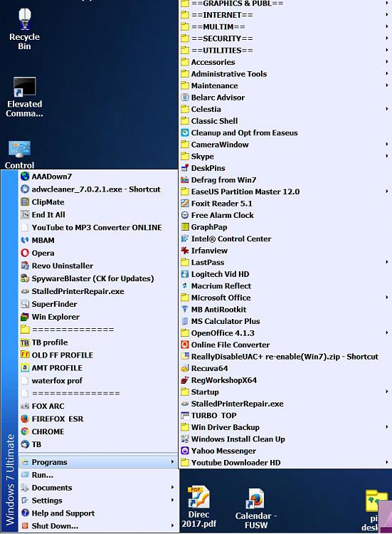Viewport: 392px width, 534px height.
Task: Click the Opera browser icon in Start menu
Action: click(x=25, y=253)
